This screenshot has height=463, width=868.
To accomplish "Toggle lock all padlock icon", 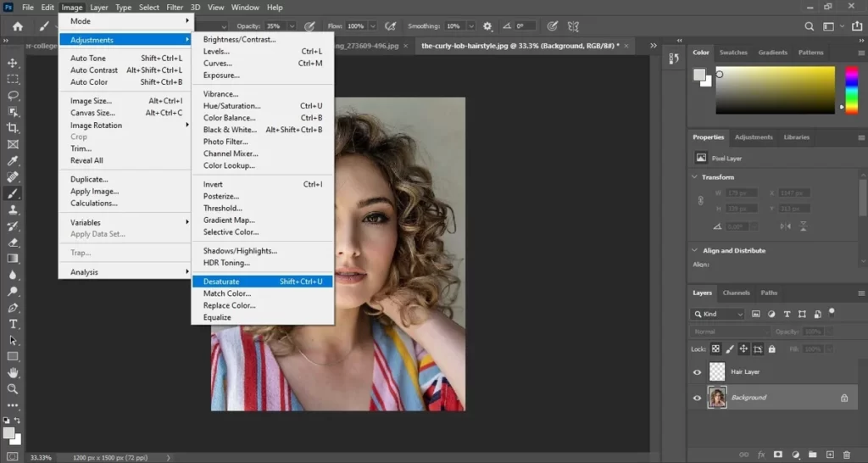I will tap(771, 349).
